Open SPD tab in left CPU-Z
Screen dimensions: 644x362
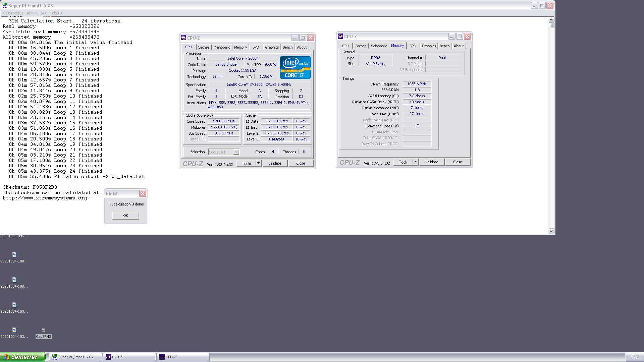pyautogui.click(x=256, y=47)
